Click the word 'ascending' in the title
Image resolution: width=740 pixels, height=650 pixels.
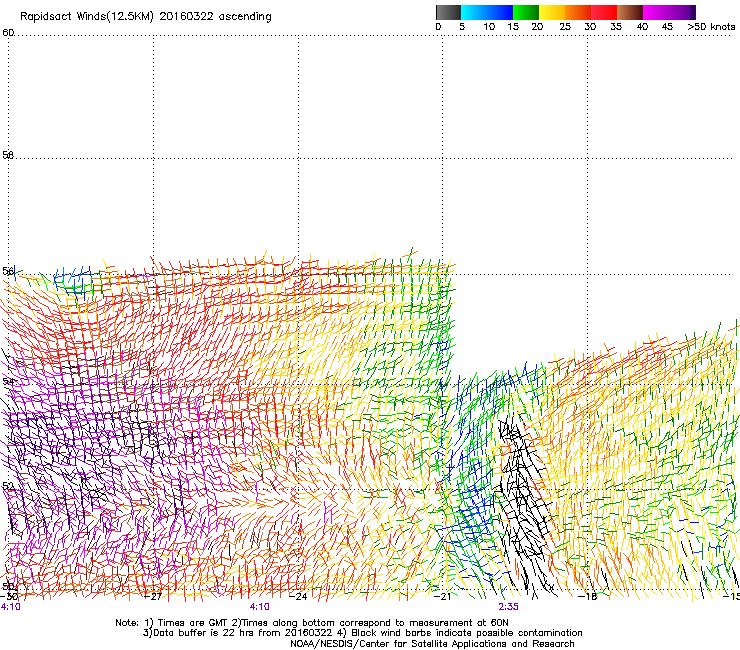point(245,17)
